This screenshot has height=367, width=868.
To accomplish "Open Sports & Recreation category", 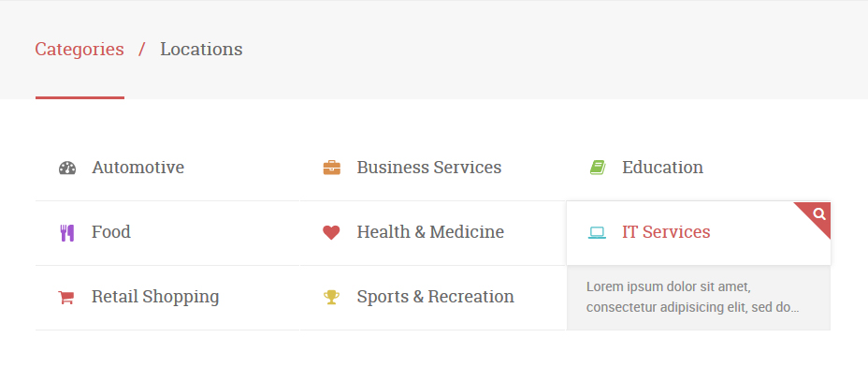I will click(x=435, y=297).
